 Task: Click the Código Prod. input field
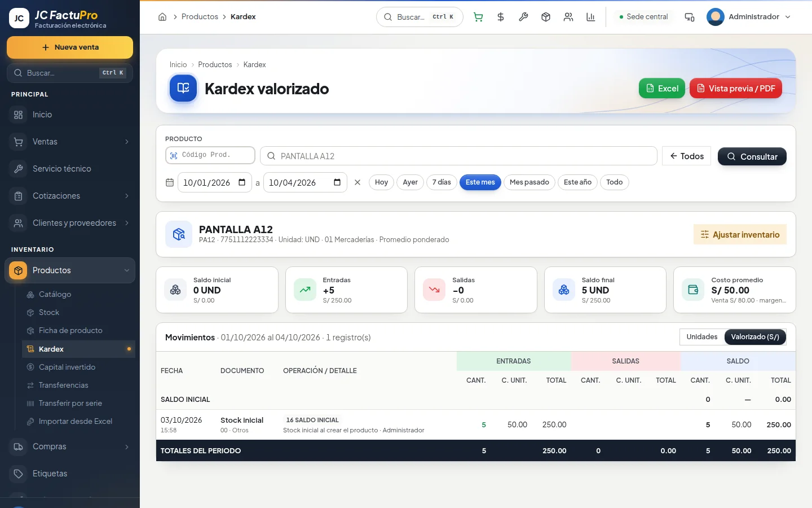click(210, 155)
